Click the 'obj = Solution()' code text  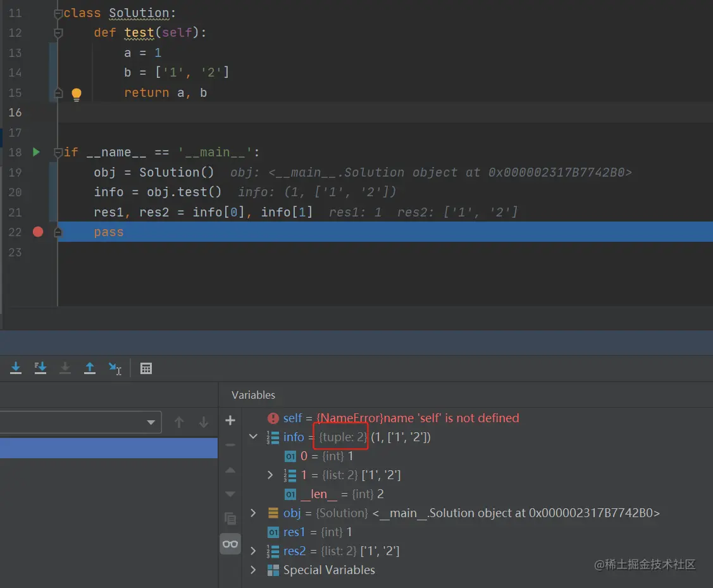click(x=154, y=172)
